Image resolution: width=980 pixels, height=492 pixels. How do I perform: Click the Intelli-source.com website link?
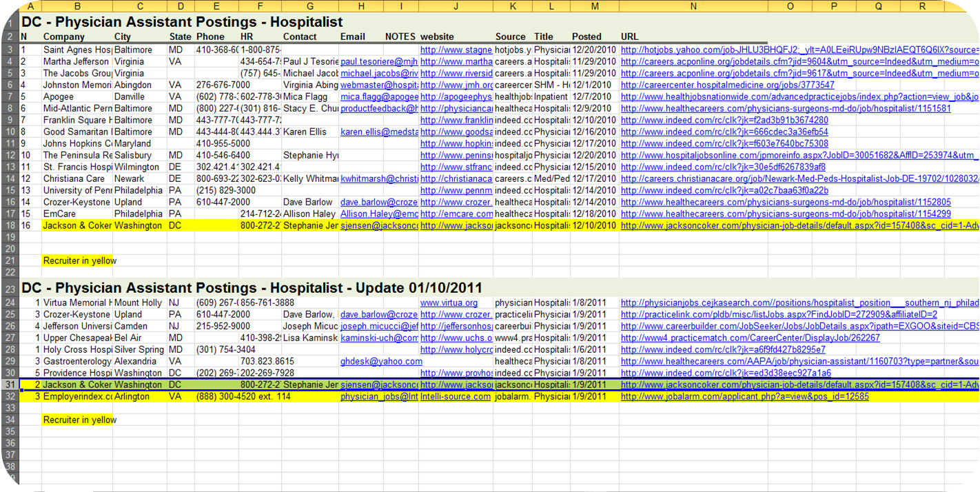pos(456,396)
